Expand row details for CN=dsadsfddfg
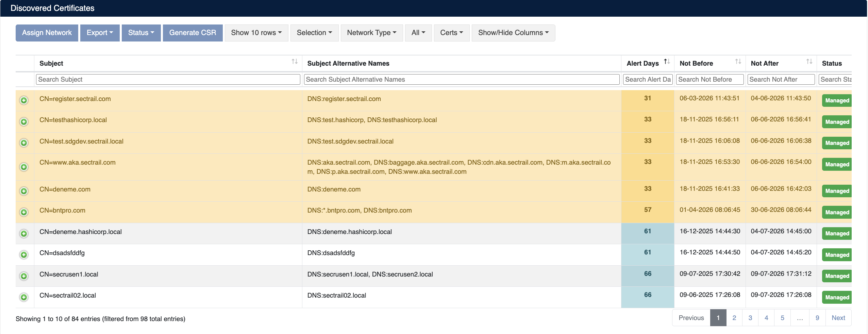Image resolution: width=868 pixels, height=334 pixels. 24,255
